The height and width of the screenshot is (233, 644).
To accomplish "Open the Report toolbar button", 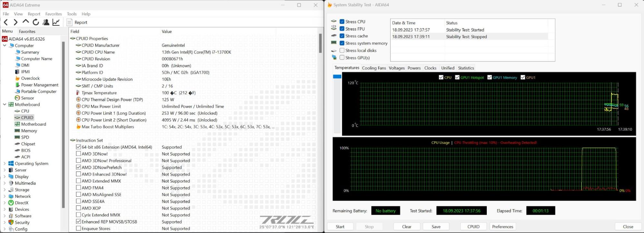I will 77,22.
